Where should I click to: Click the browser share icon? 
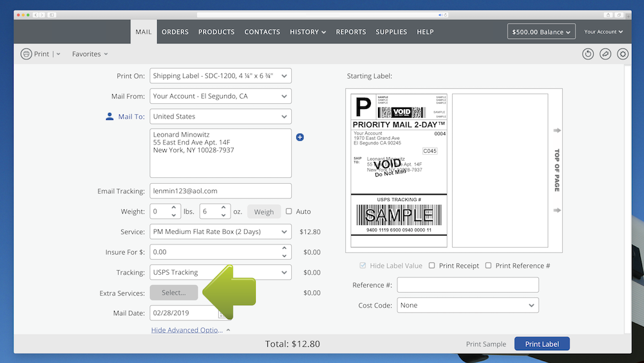pos(609,15)
